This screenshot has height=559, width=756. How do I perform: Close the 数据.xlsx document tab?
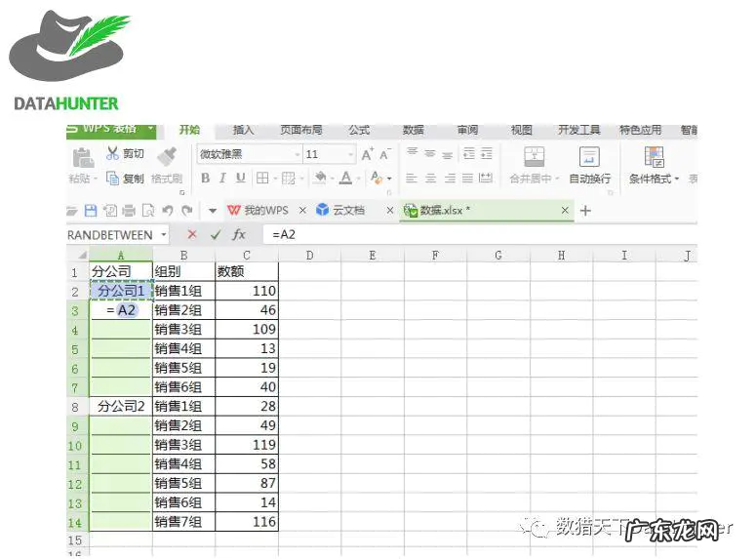[565, 211]
